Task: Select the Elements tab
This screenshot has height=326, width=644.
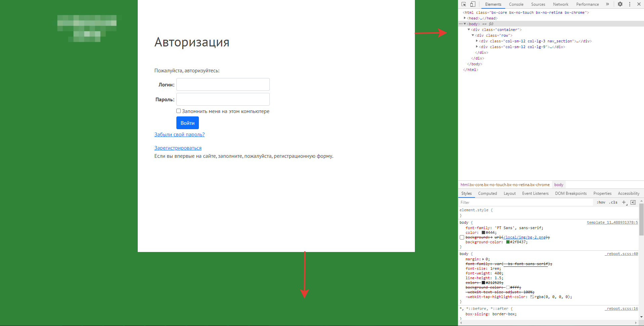Action: pyautogui.click(x=493, y=4)
